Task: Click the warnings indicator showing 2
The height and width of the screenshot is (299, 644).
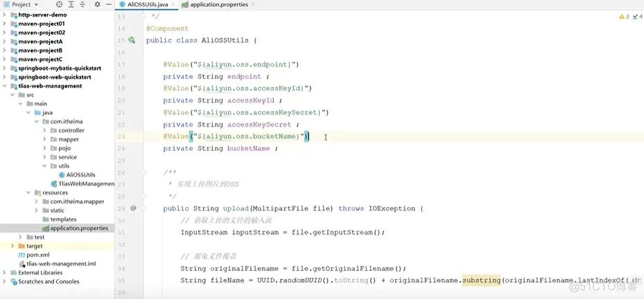Action: pyautogui.click(x=624, y=17)
